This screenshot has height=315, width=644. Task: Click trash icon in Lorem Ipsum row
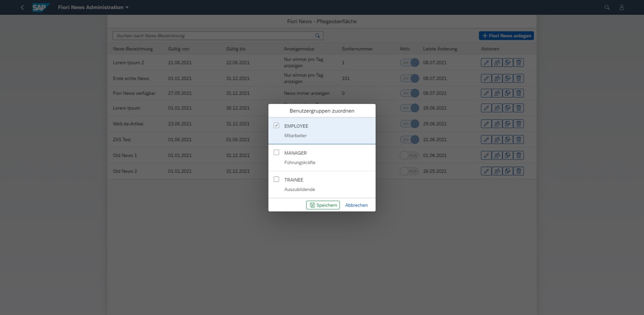[519, 108]
